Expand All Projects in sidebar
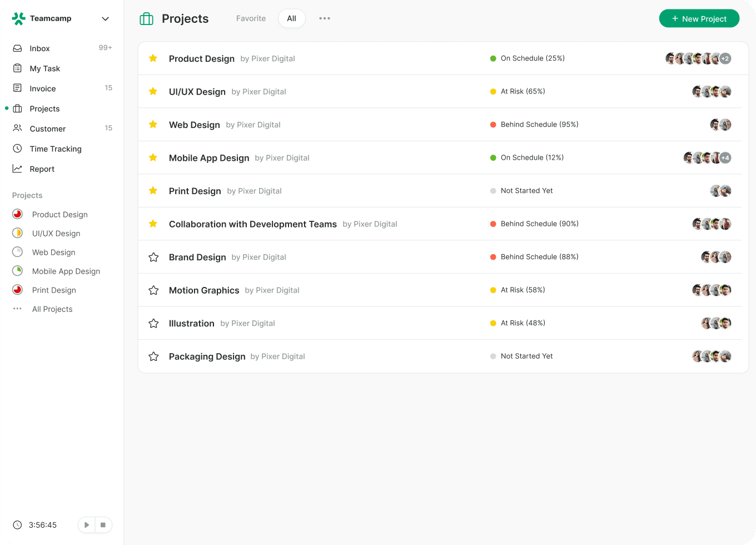756x545 pixels. 52,309
